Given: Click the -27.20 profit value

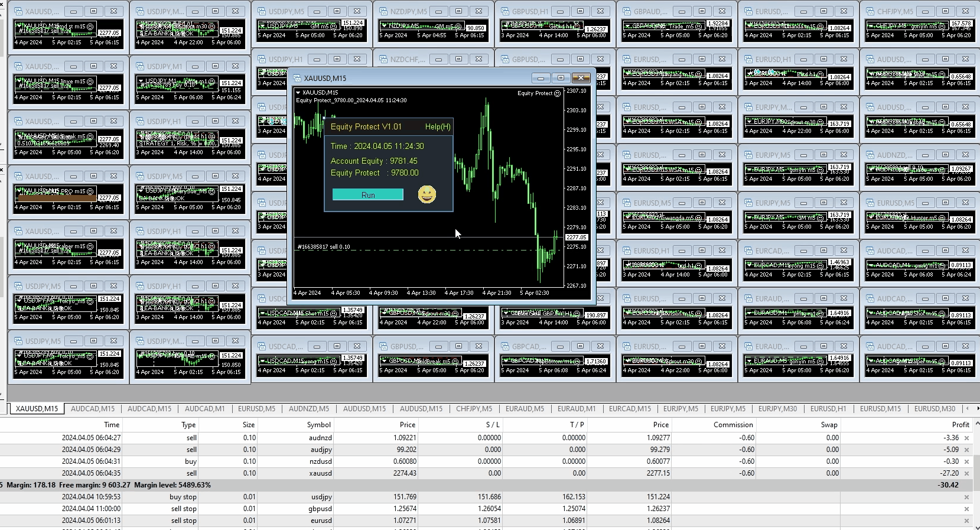Looking at the screenshot, I should coord(949,473).
